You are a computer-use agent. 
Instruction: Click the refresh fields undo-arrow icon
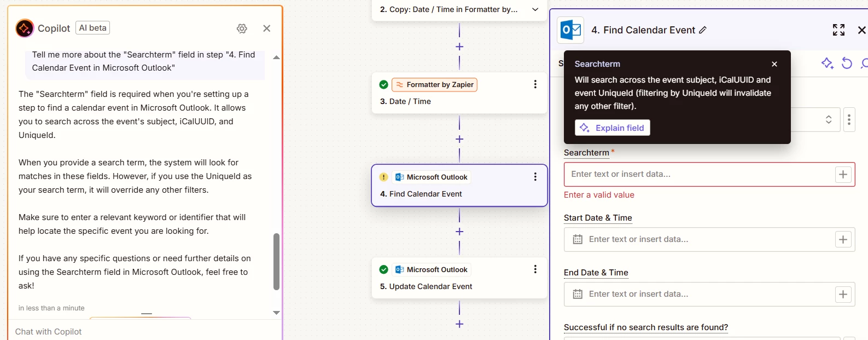coord(847,64)
